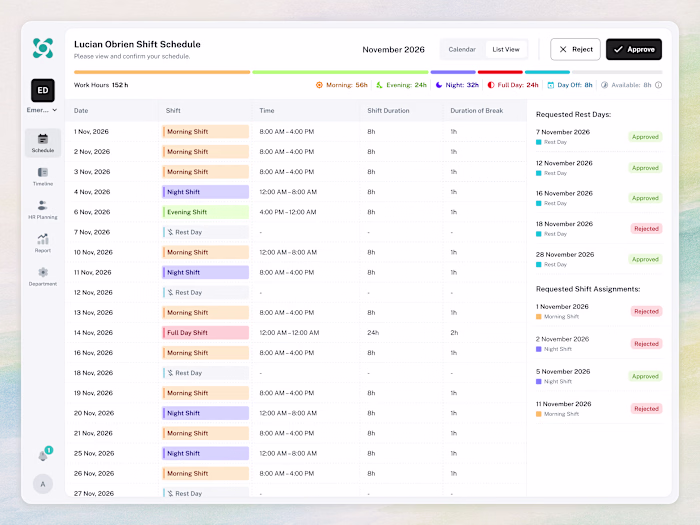Click the Full Day half-circle icon

pyautogui.click(x=491, y=85)
